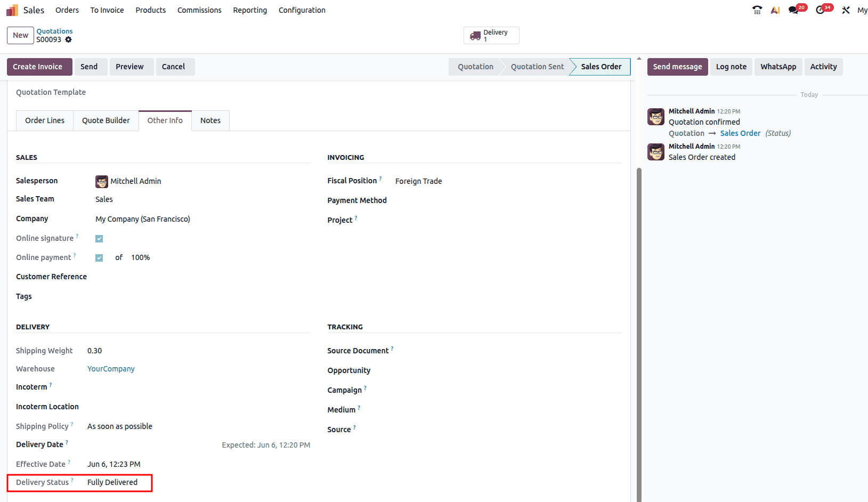This screenshot has width=868, height=502.
Task: Open the To Invoice menu
Action: (107, 10)
